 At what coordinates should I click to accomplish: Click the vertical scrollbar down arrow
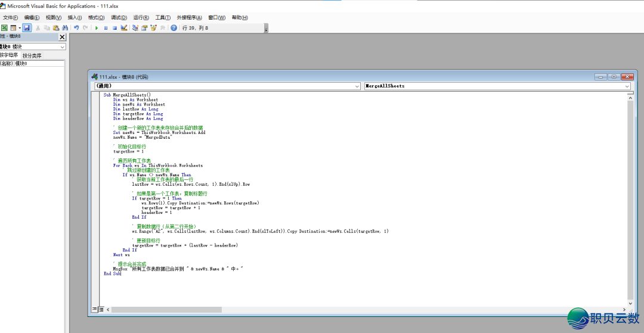(631, 303)
